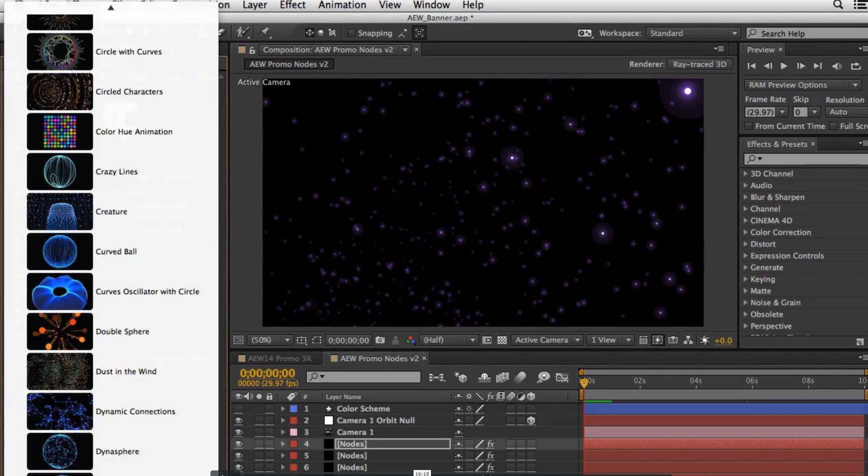Jump to first frame in Preview panel
This screenshot has height=476, width=868.
(x=751, y=66)
